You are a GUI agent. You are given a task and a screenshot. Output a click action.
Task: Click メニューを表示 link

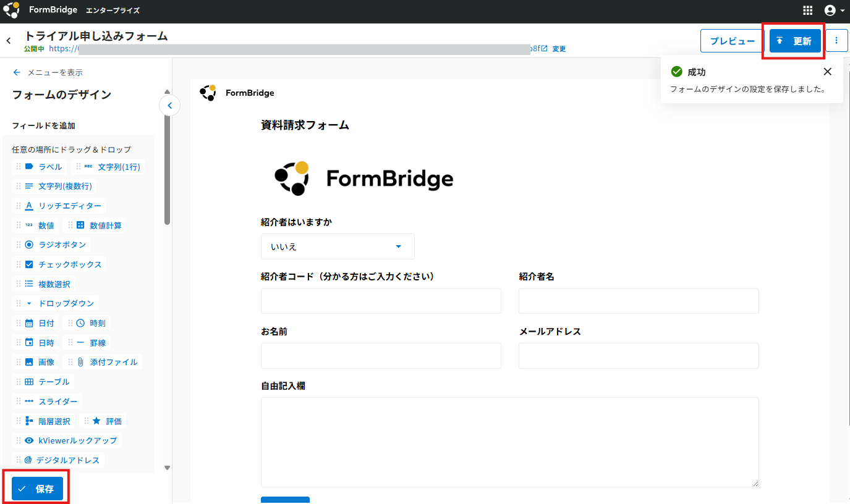pos(48,73)
